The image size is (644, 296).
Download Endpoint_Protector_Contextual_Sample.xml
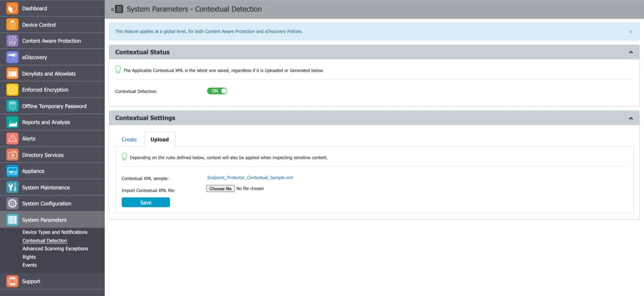point(250,178)
